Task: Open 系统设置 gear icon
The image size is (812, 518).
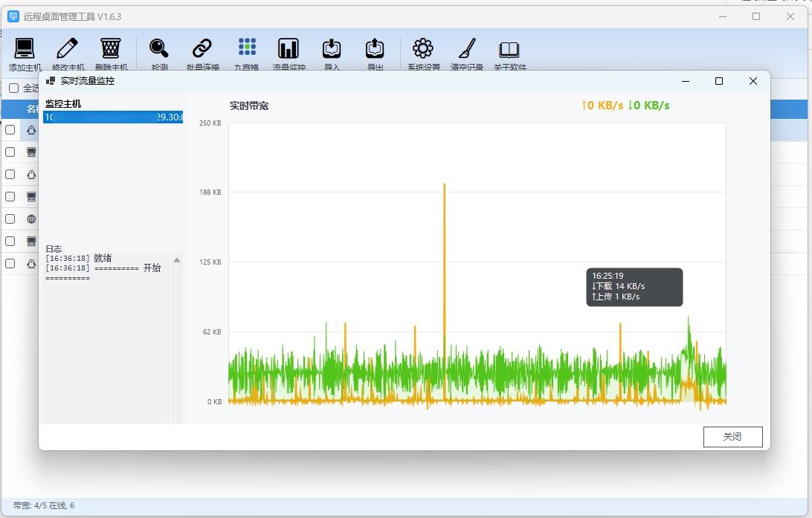Action: [x=423, y=48]
